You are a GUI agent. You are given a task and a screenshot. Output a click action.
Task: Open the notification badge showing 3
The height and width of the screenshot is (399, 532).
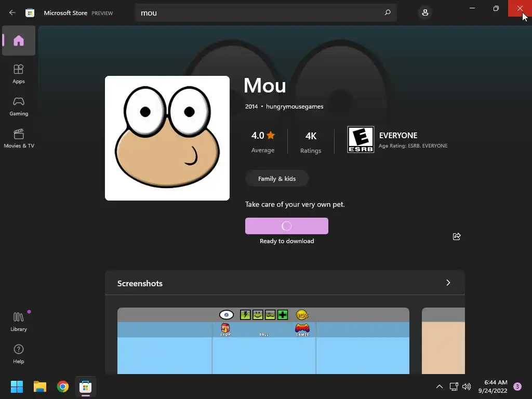coord(517,387)
